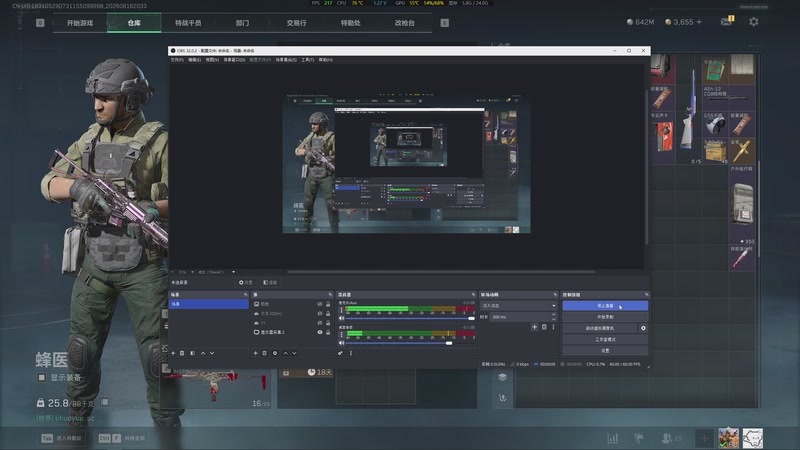Open source properties gear in Sources toolbar

(x=275, y=353)
